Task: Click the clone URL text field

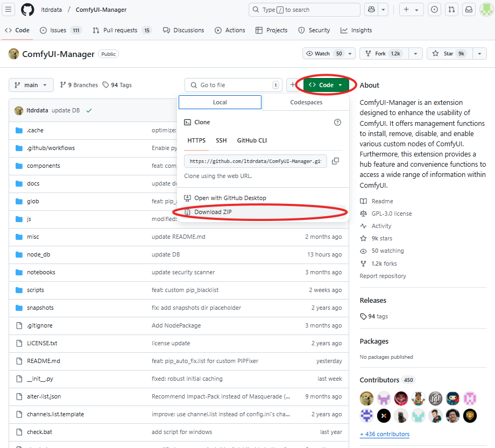Action: (x=256, y=161)
